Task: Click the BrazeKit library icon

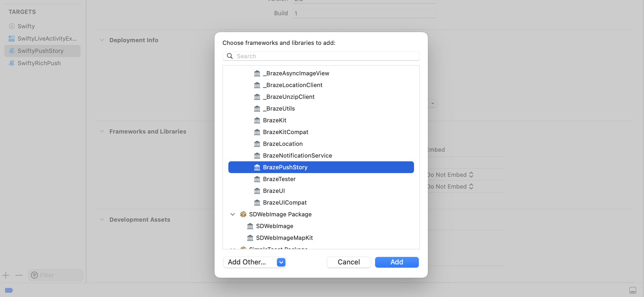Action: pos(257,120)
